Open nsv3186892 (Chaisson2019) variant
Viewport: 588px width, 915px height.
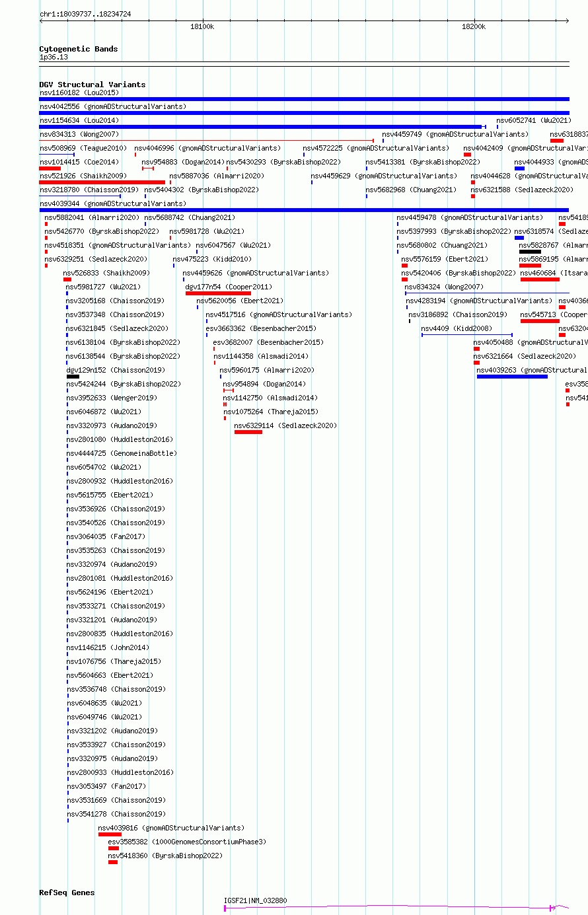coord(458,314)
